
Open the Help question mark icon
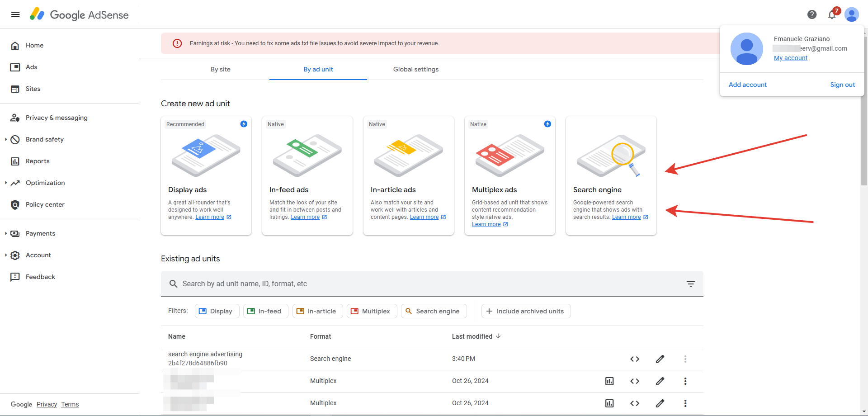pos(812,14)
